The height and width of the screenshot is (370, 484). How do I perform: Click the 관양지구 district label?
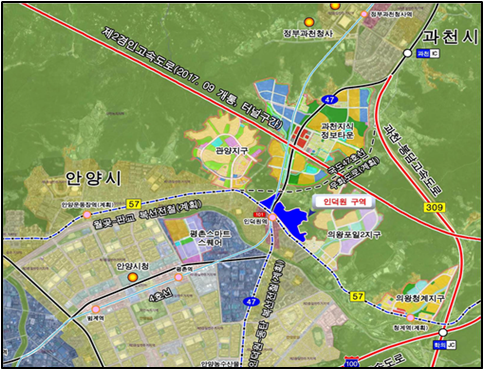(x=232, y=151)
